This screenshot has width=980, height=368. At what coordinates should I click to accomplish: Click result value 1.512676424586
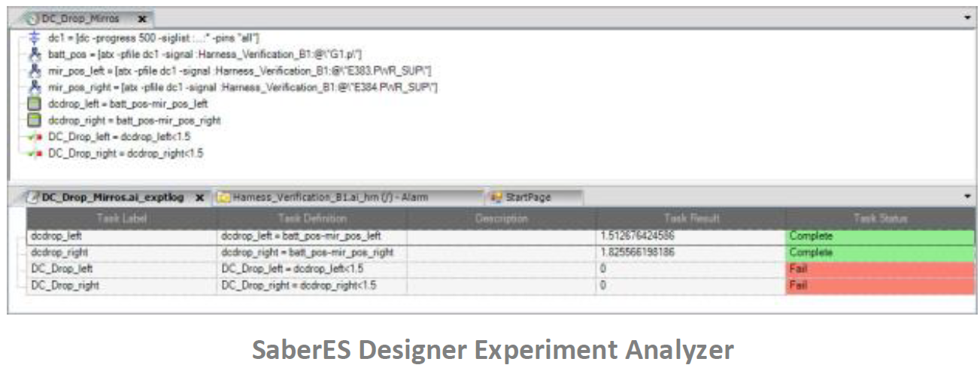coord(638,236)
